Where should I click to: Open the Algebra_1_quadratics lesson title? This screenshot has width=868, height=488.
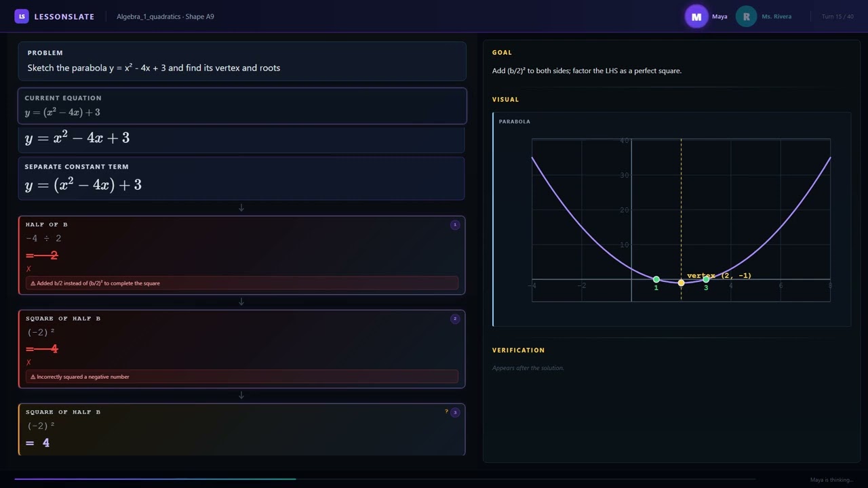(165, 16)
